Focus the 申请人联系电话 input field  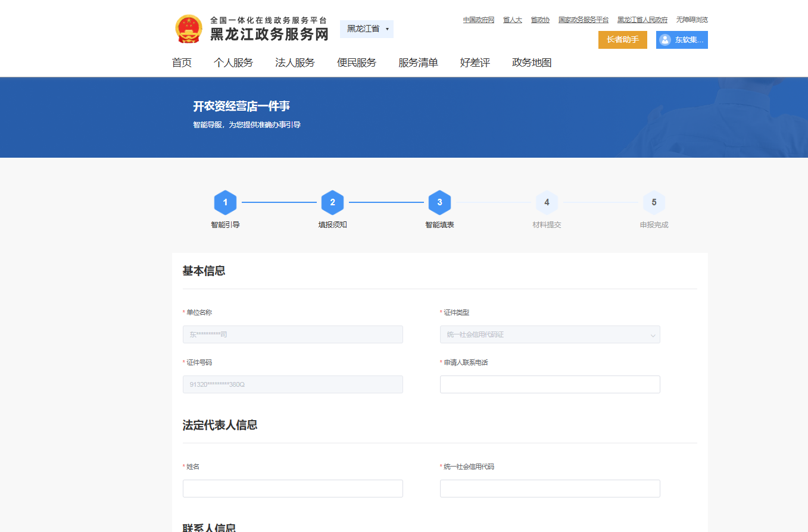(x=550, y=384)
